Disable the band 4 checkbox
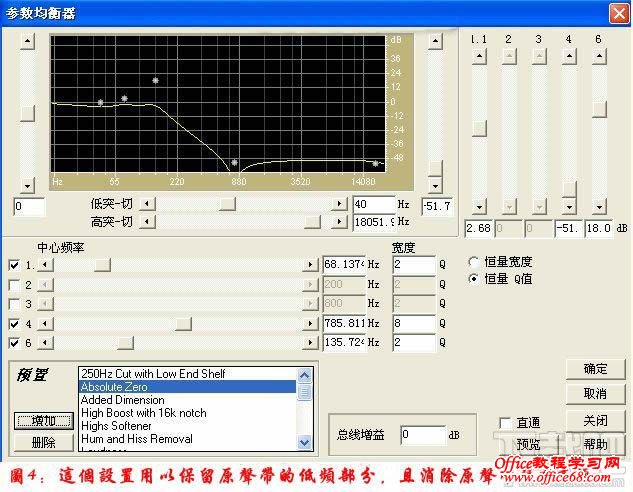Viewport: 633px width, 492px height. point(13,324)
